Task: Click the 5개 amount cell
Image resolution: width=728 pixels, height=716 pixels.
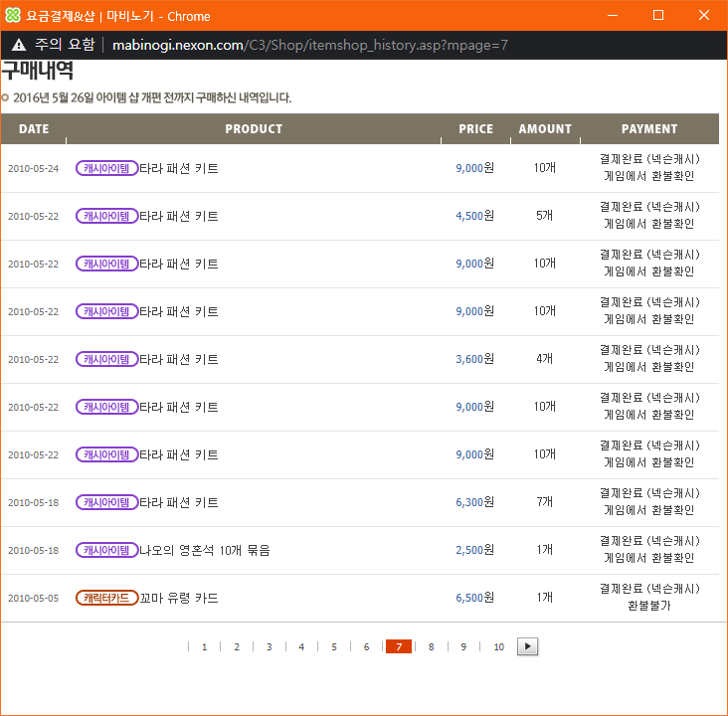Action: point(545,216)
